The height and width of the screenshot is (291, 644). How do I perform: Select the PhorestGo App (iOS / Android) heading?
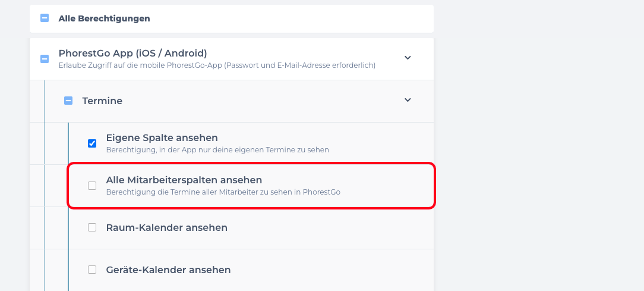tap(132, 53)
